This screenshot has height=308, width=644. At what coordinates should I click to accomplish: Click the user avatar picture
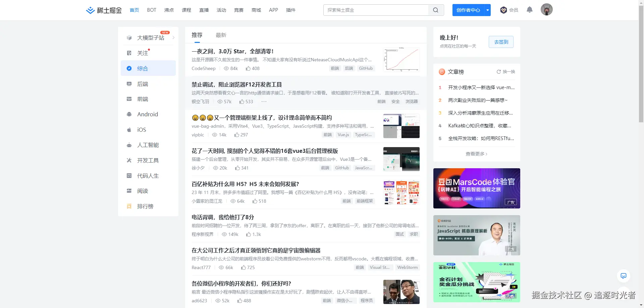(547, 10)
